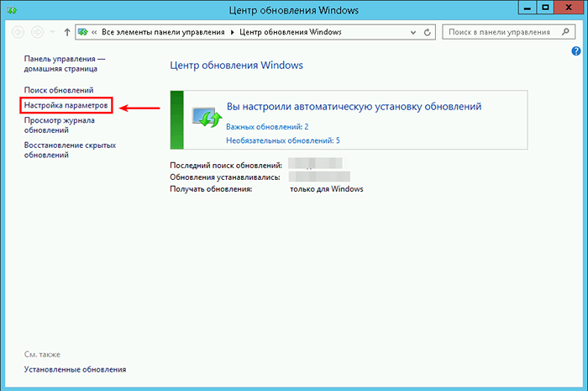The width and height of the screenshot is (588, 391).
Task: Maximize the Windows Update window
Action: [545, 8]
